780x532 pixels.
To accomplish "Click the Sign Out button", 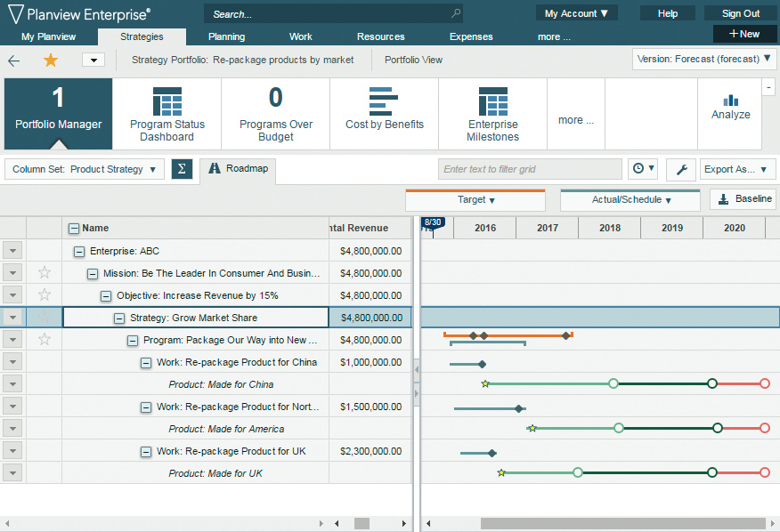I will point(740,13).
